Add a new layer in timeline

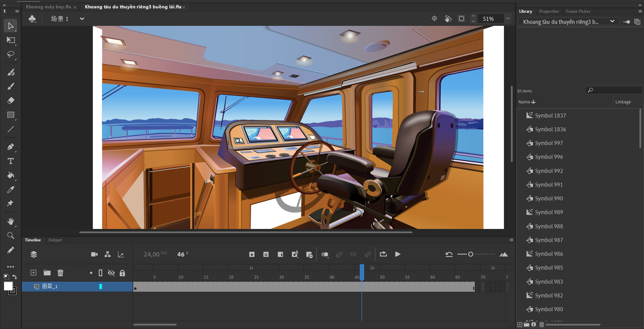[34, 273]
